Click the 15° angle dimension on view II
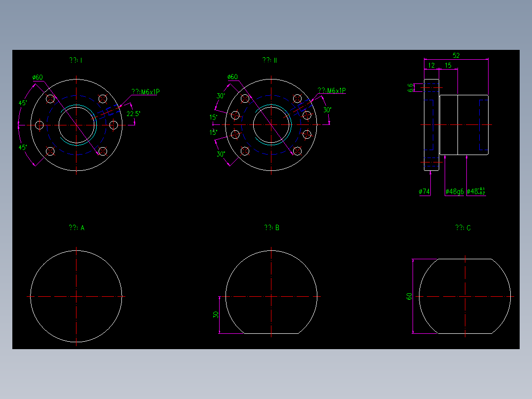The width and height of the screenshot is (532, 399). [212, 118]
